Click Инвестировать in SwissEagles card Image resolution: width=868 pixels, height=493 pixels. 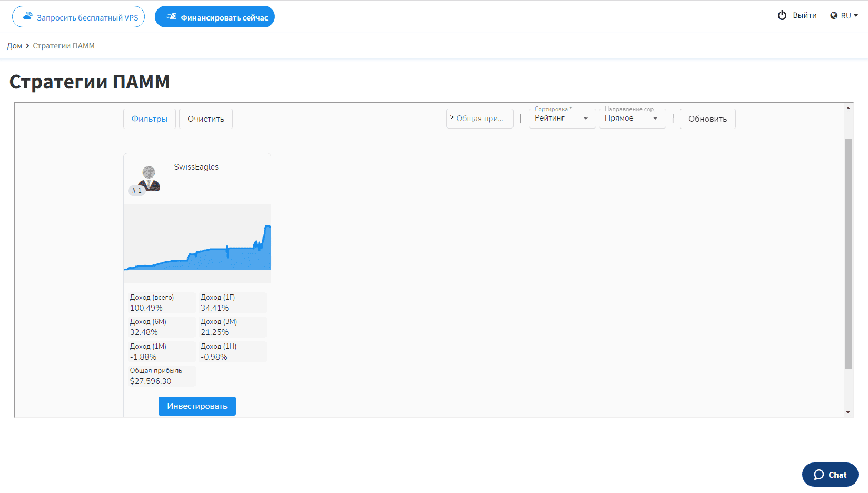click(197, 406)
